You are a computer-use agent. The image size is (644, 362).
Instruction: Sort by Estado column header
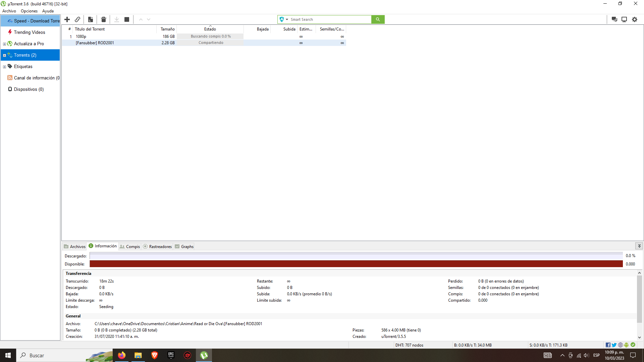[x=210, y=29]
